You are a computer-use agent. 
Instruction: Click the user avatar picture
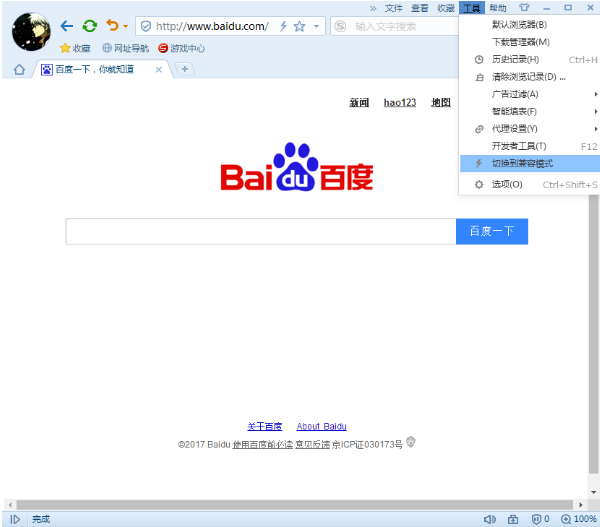[x=31, y=32]
